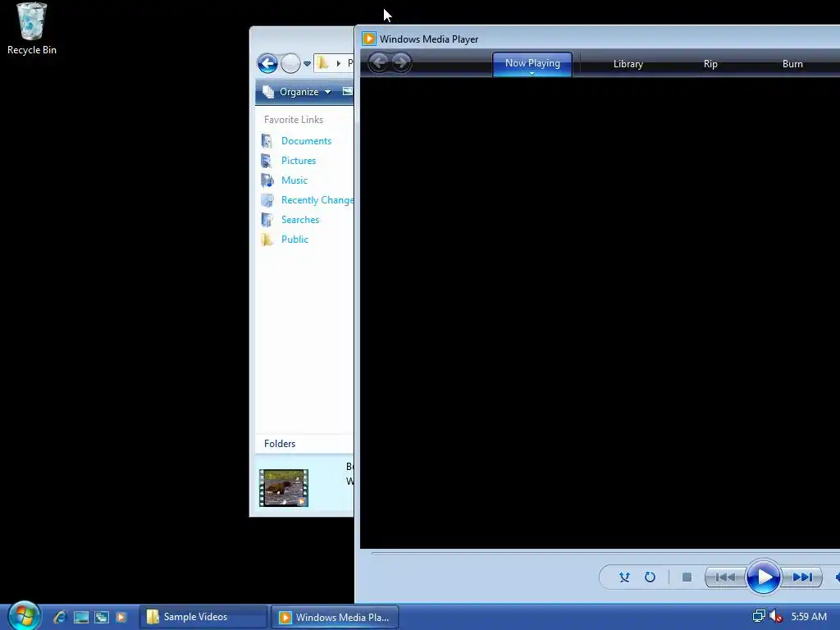Click the Documents folder icon
The width and height of the screenshot is (840, 630).
267,141
